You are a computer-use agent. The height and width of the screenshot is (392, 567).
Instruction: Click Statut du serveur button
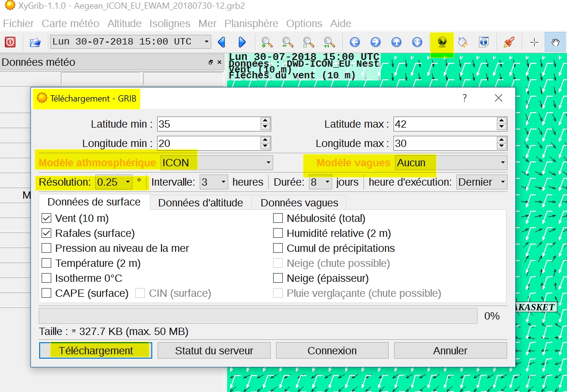tap(214, 350)
